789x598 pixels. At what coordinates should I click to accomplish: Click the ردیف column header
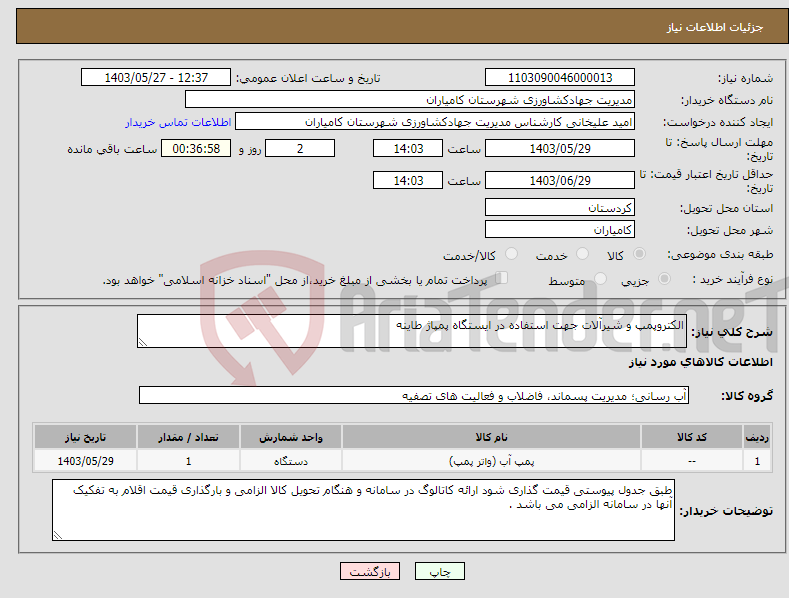click(757, 437)
